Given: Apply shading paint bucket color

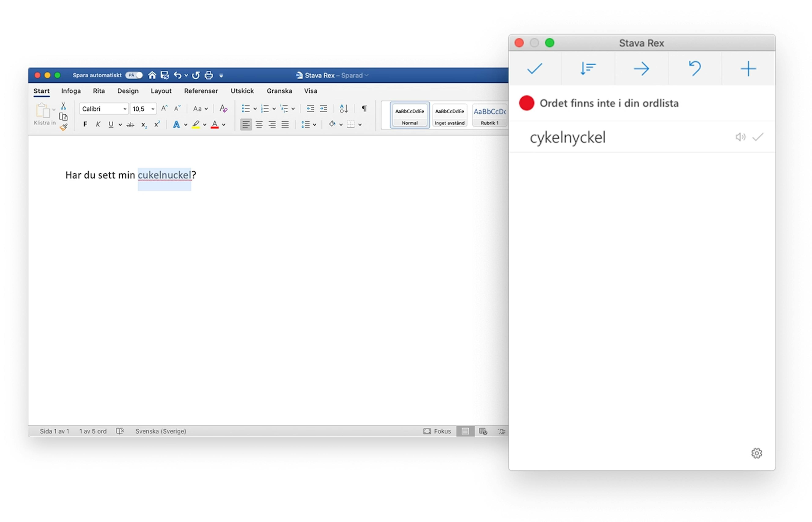Looking at the screenshot, I should (332, 124).
